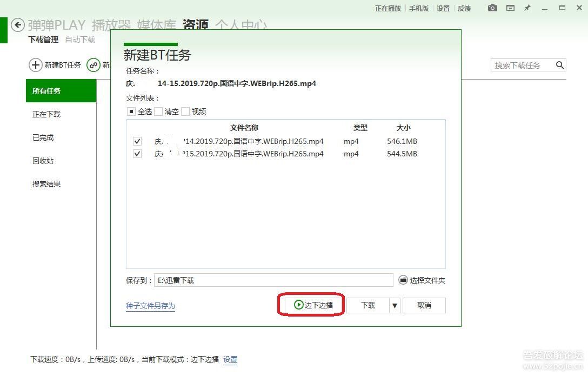Click the search magnifier icon
Viewport: 588px width, 375px height.
(x=560, y=65)
